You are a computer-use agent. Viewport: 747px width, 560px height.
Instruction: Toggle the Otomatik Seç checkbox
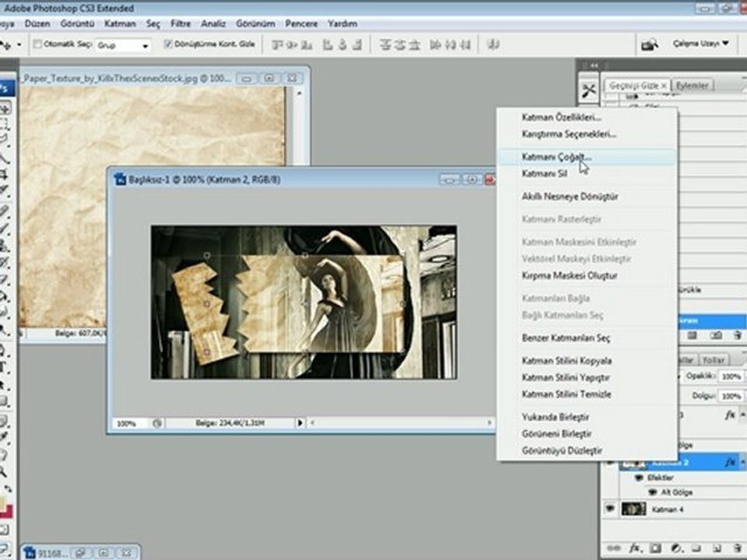tap(37, 44)
